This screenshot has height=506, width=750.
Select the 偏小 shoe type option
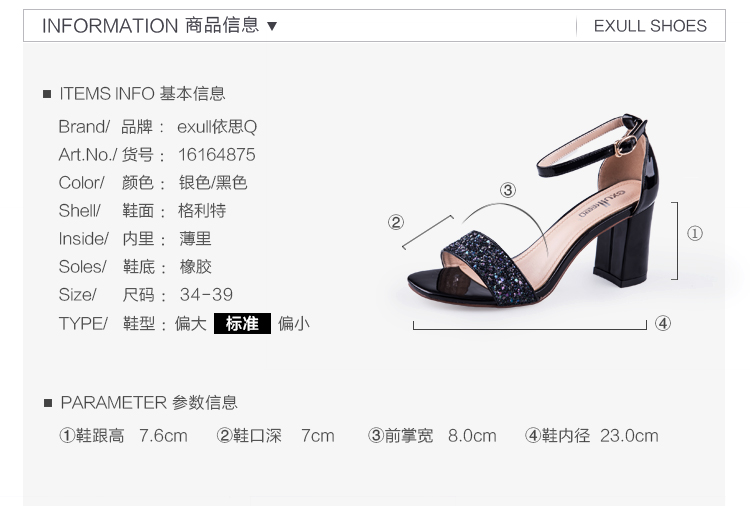294,324
